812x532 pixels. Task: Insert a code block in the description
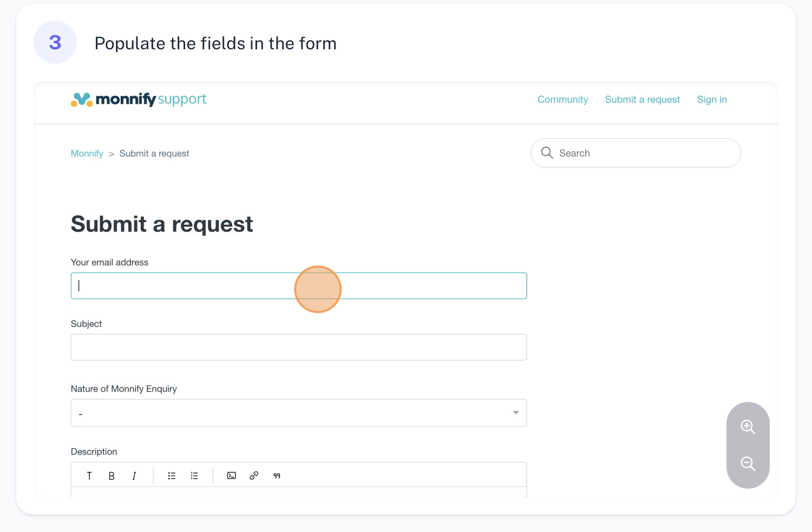pos(232,476)
